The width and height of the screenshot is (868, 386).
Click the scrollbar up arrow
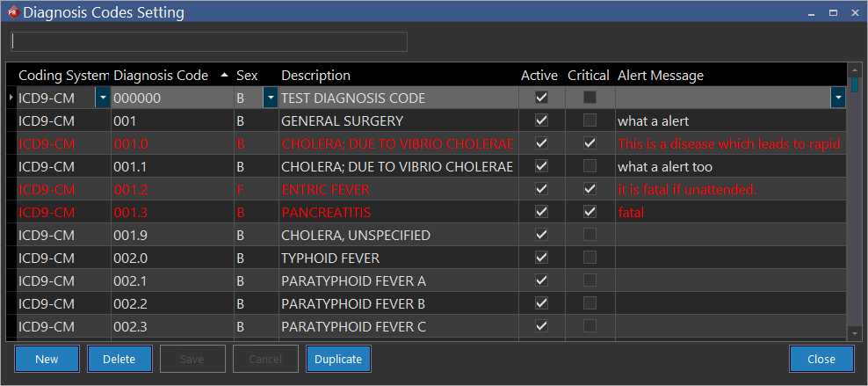click(854, 70)
